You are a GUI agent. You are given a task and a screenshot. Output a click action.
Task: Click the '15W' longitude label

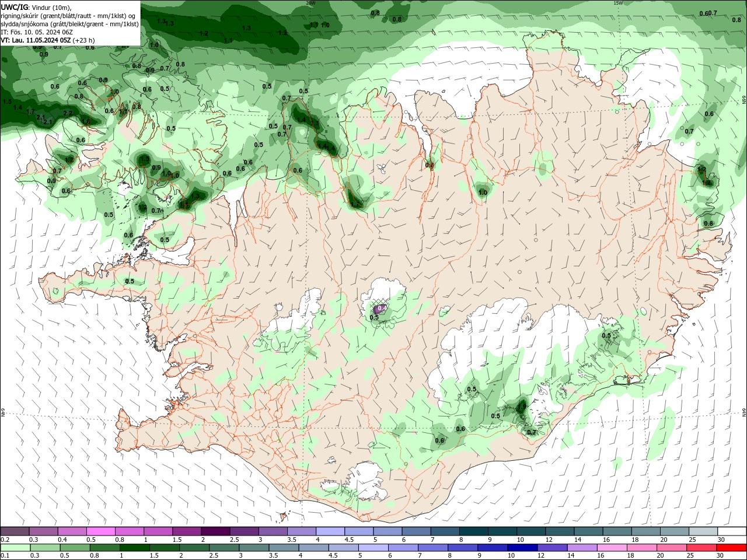(618, 3)
